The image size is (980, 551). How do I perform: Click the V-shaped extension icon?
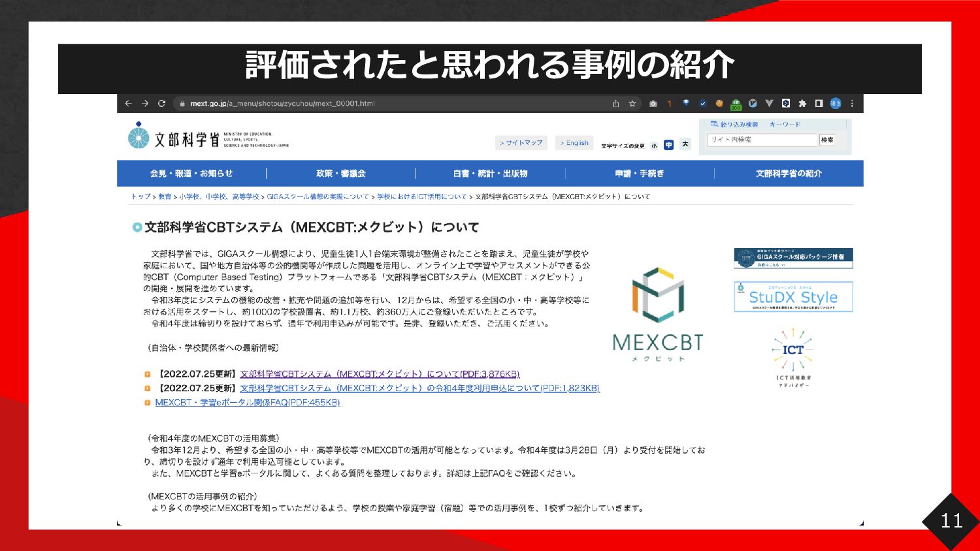click(769, 103)
